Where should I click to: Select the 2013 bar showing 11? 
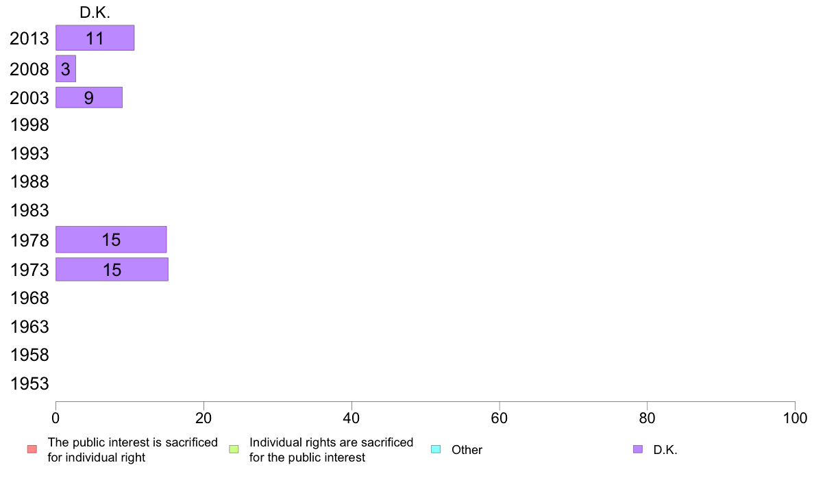coord(95,38)
